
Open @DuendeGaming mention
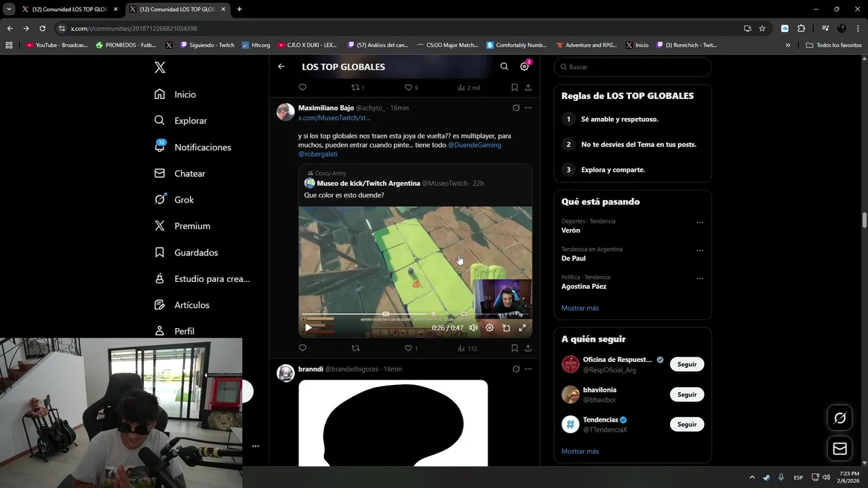click(x=475, y=145)
